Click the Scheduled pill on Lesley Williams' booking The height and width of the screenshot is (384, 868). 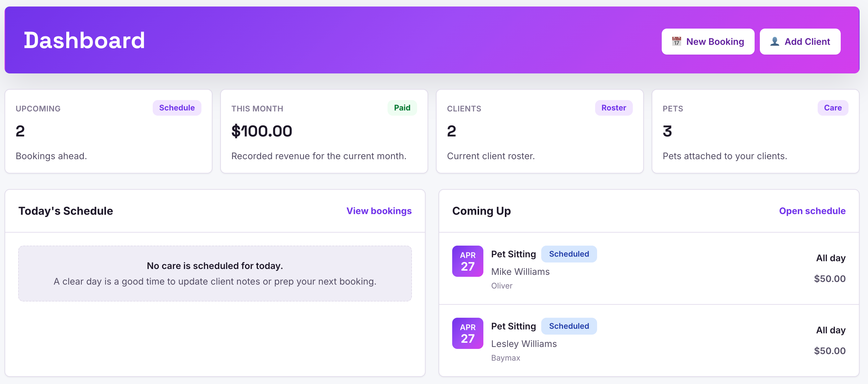[569, 326]
